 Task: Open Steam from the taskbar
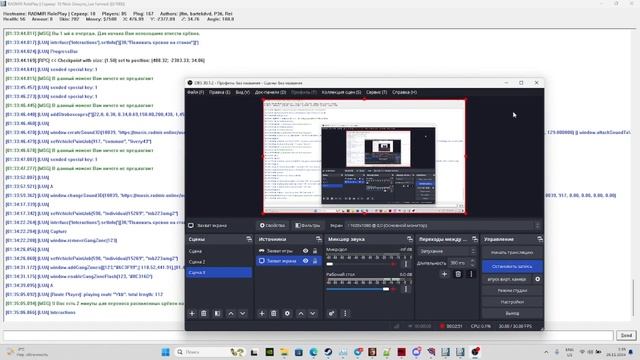coord(328,352)
